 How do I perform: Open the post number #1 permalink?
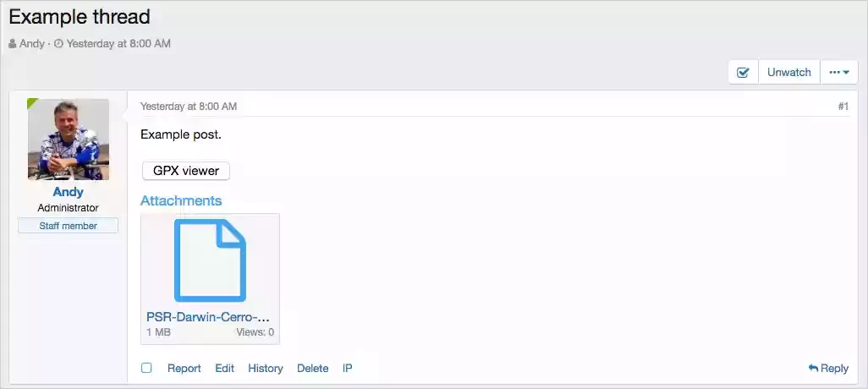pyautogui.click(x=843, y=107)
